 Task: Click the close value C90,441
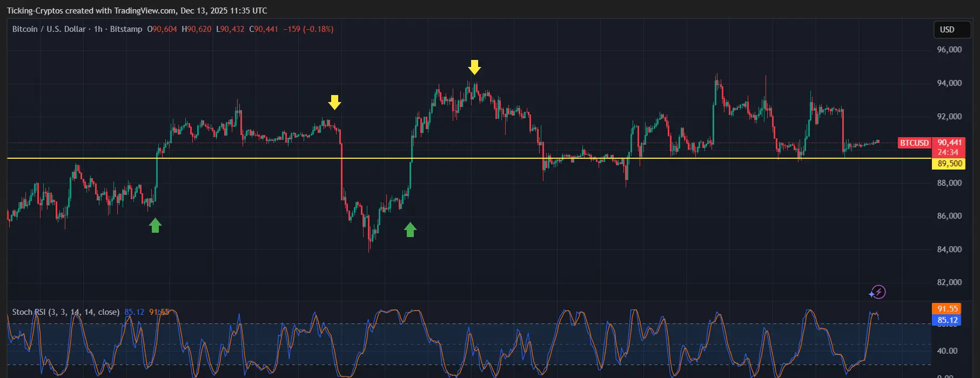point(264,29)
